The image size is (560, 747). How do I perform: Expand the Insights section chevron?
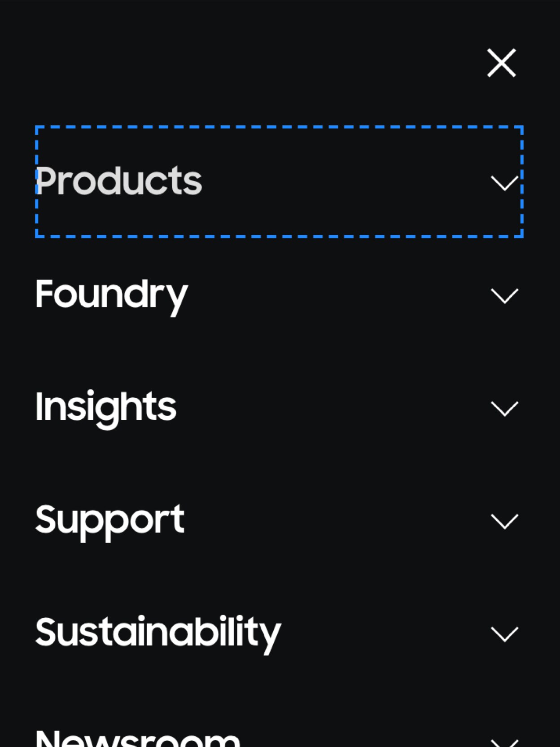(504, 408)
